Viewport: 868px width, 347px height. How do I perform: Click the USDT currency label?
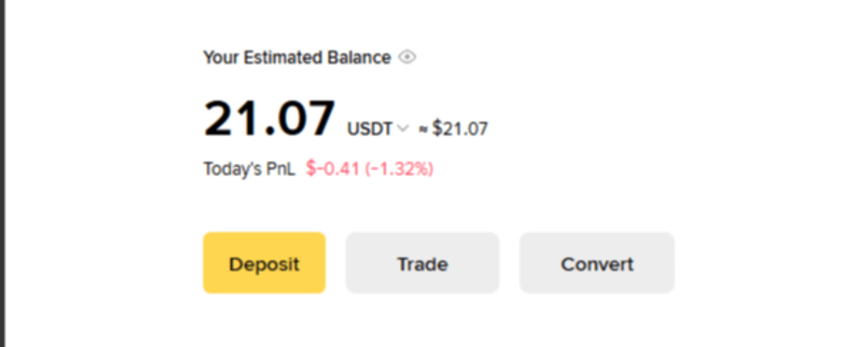point(370,128)
